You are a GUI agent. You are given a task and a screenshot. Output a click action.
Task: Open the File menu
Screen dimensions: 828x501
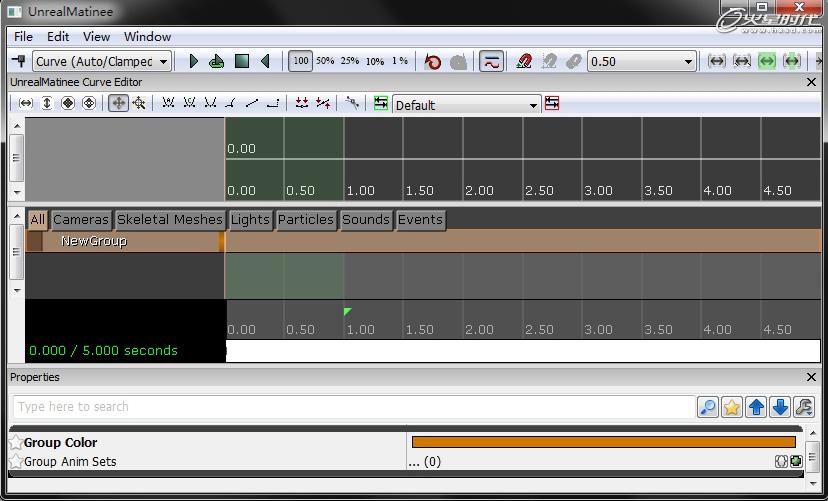pyautogui.click(x=23, y=36)
